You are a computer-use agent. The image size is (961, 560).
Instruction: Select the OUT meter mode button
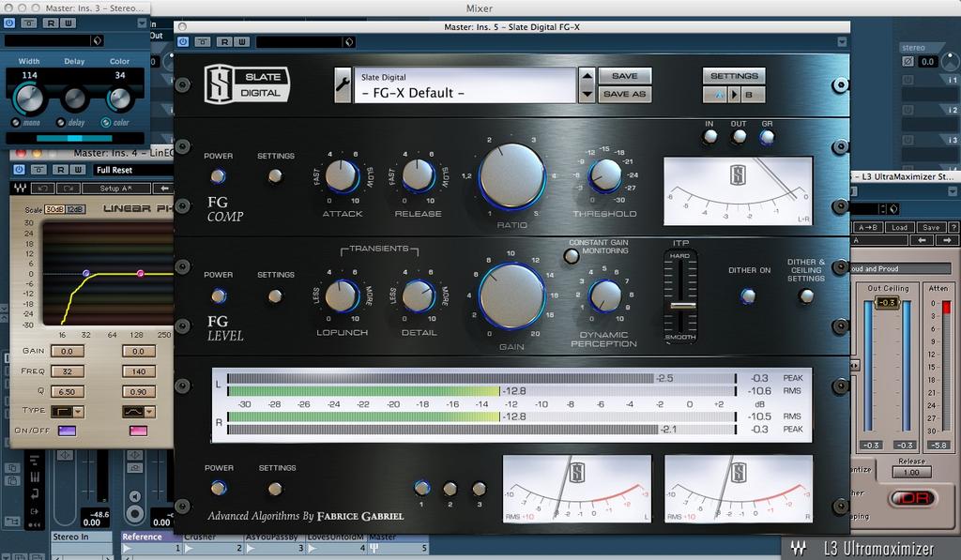tap(739, 137)
